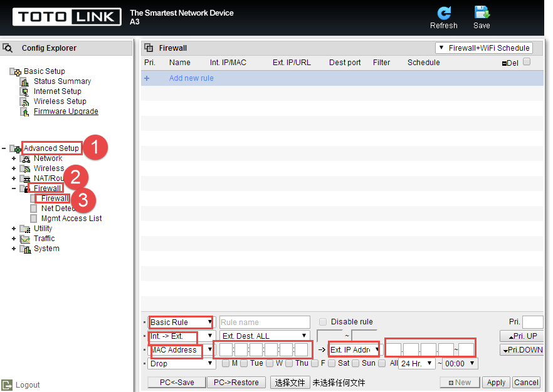Open the MAC Address type dropdown

coord(181,350)
